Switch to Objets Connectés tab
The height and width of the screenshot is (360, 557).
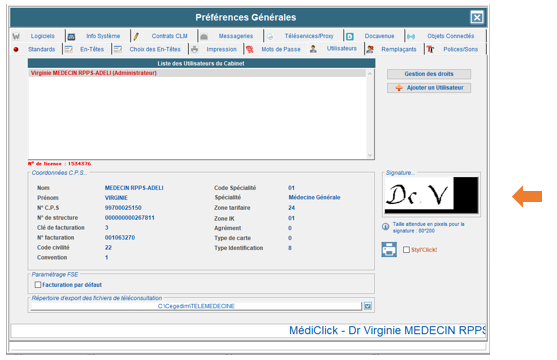coord(450,36)
